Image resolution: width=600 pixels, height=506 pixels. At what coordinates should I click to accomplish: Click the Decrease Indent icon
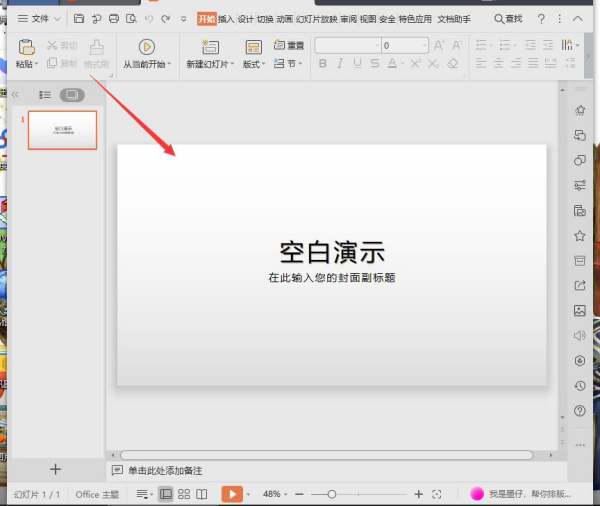click(x=530, y=46)
